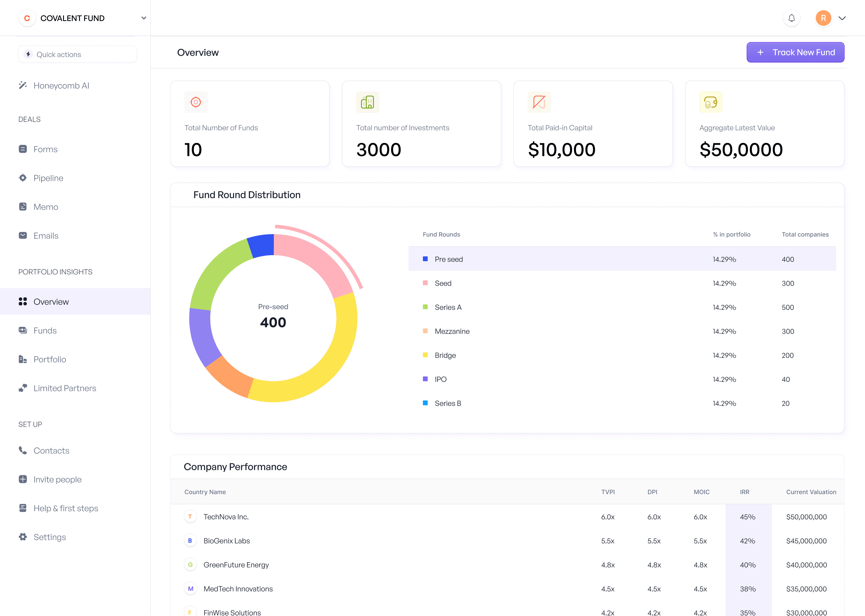Open Limited Partners page
The width and height of the screenshot is (865, 616).
[x=65, y=388]
